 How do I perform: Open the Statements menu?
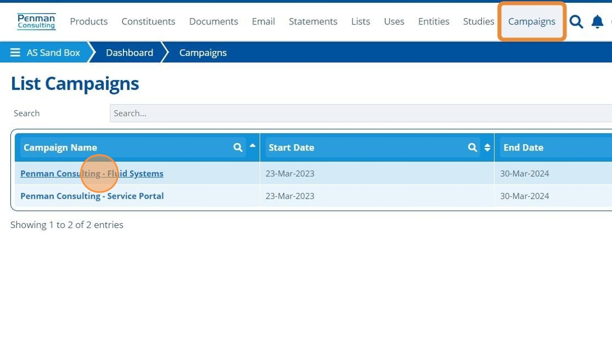pyautogui.click(x=313, y=21)
